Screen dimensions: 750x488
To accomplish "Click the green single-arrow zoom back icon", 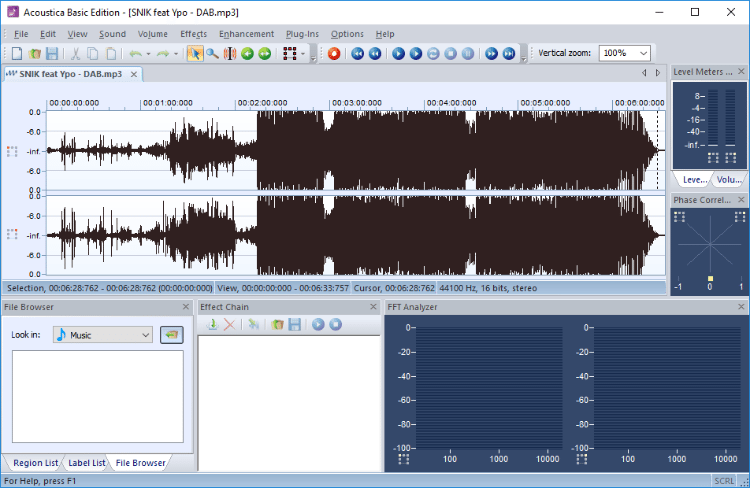I will [247, 53].
